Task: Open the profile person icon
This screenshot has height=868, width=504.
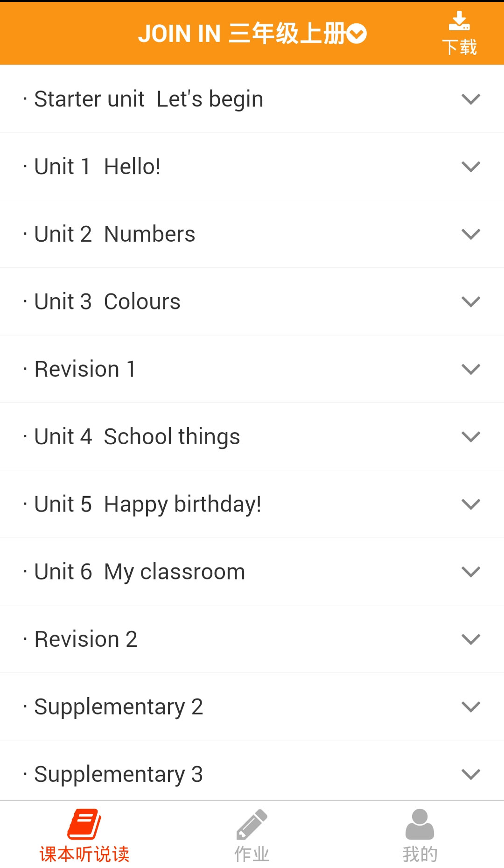Action: pos(420,824)
